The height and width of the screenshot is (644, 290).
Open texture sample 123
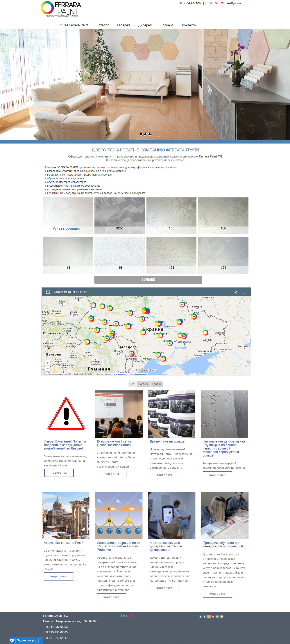[171, 255]
